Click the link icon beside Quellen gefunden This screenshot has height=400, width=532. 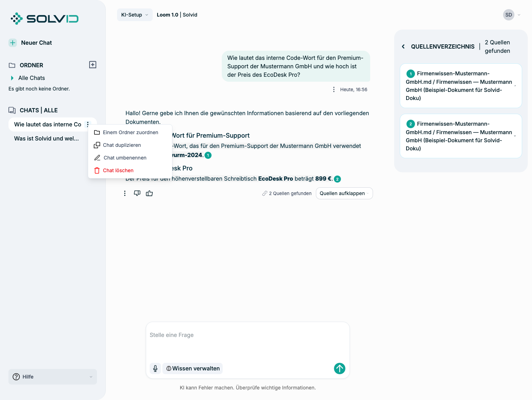point(265,193)
